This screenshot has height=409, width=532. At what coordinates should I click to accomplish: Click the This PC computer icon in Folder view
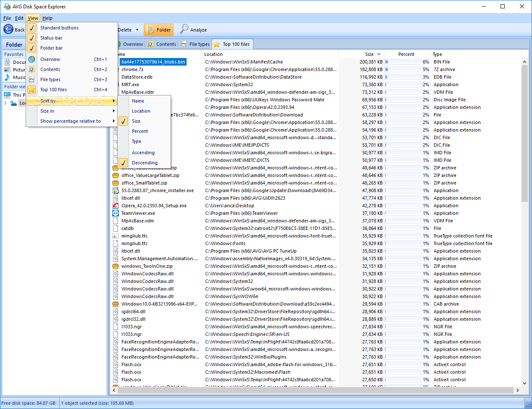pyautogui.click(x=7, y=95)
